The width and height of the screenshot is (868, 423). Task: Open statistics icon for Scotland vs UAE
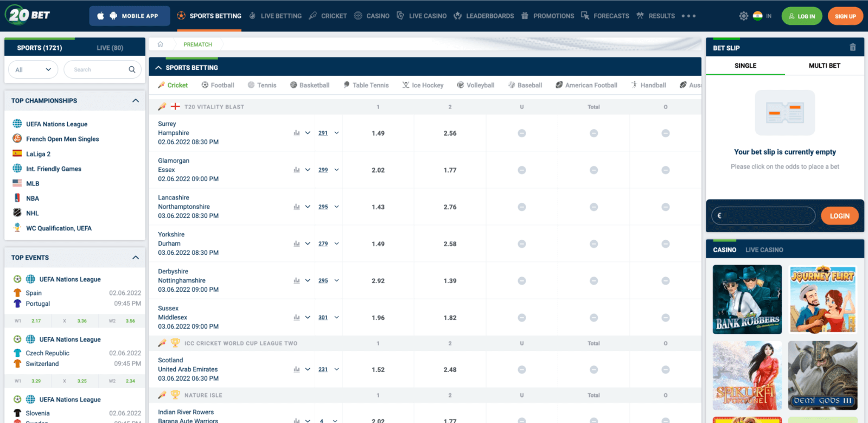[x=297, y=369]
